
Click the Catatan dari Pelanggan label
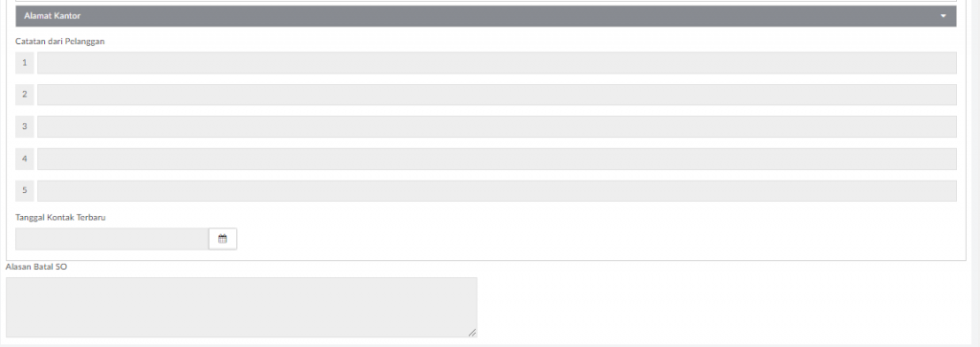click(x=60, y=42)
